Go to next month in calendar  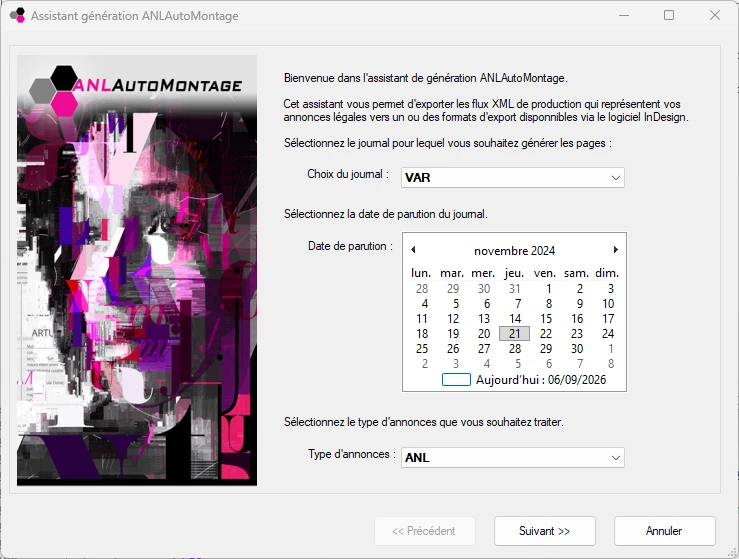click(616, 250)
